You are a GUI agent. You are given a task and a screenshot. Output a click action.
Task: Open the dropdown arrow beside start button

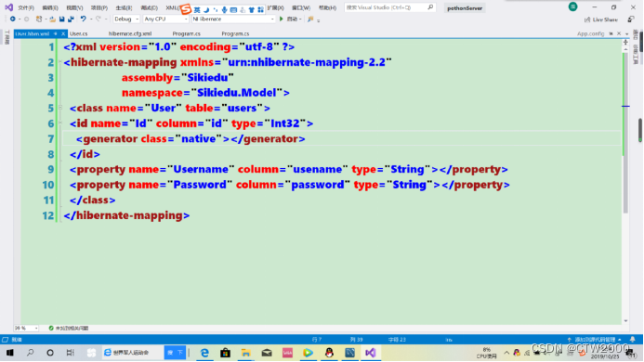click(300, 19)
